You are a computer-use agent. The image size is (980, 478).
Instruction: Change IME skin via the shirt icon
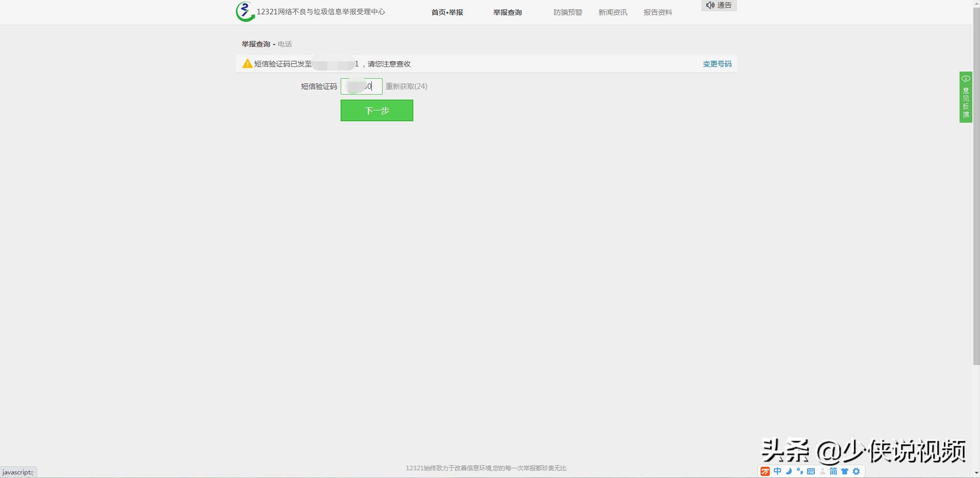(x=845, y=471)
